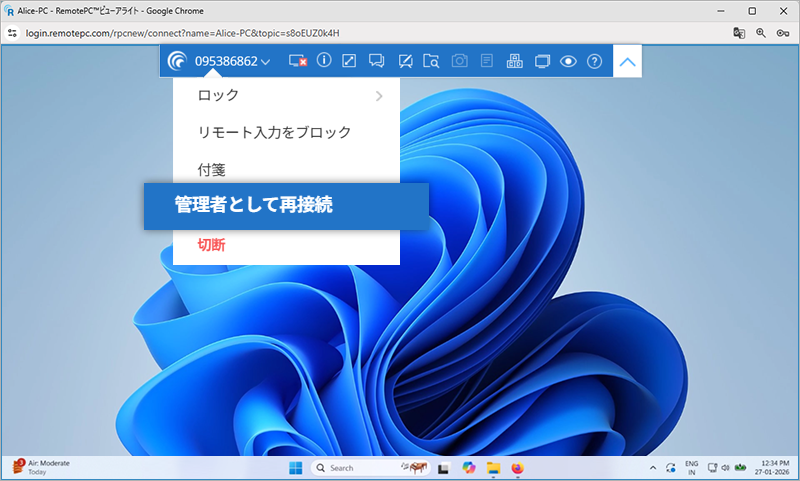Image resolution: width=800 pixels, height=481 pixels.
Task: Click the RemotePC logo in the toolbar
Action: point(177,61)
